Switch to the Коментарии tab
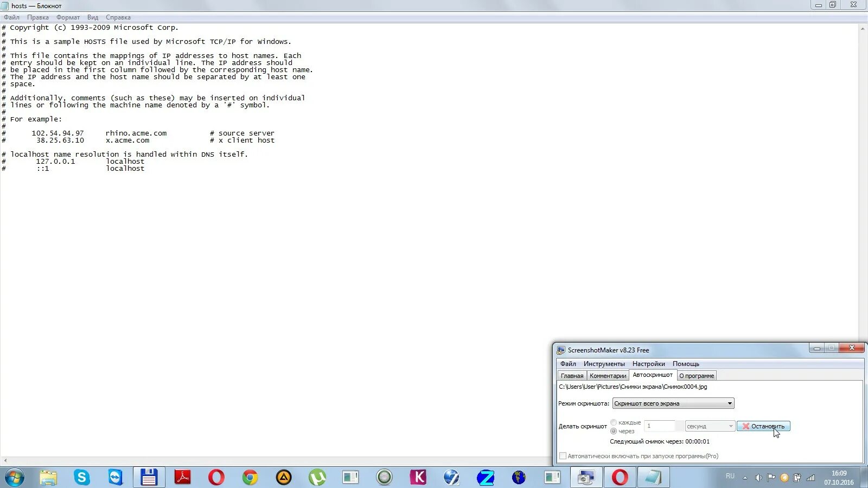 click(608, 376)
